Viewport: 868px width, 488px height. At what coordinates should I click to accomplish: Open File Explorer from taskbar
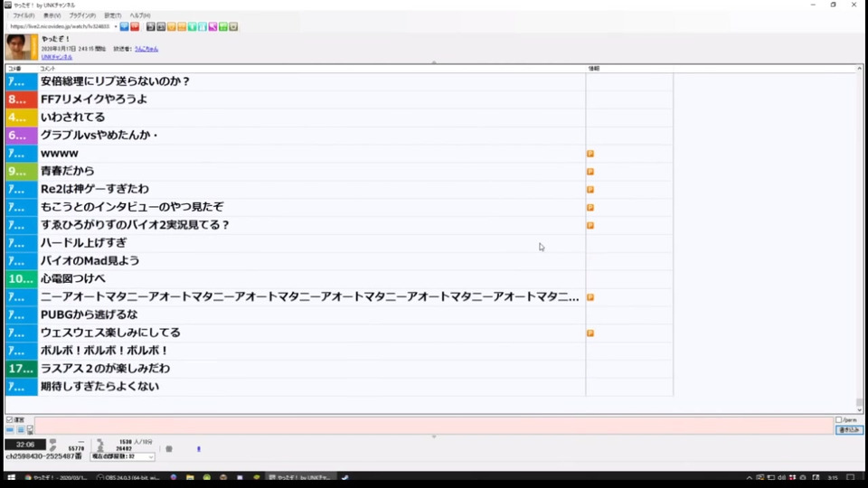tap(190, 477)
